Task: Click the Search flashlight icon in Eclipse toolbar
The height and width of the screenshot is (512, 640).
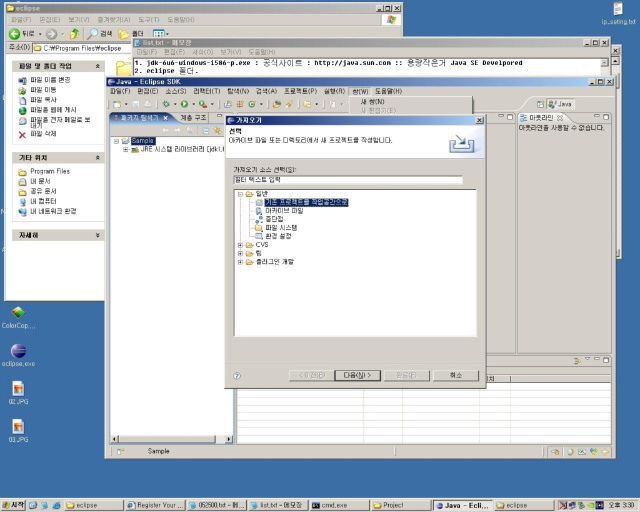Action: [x=289, y=105]
